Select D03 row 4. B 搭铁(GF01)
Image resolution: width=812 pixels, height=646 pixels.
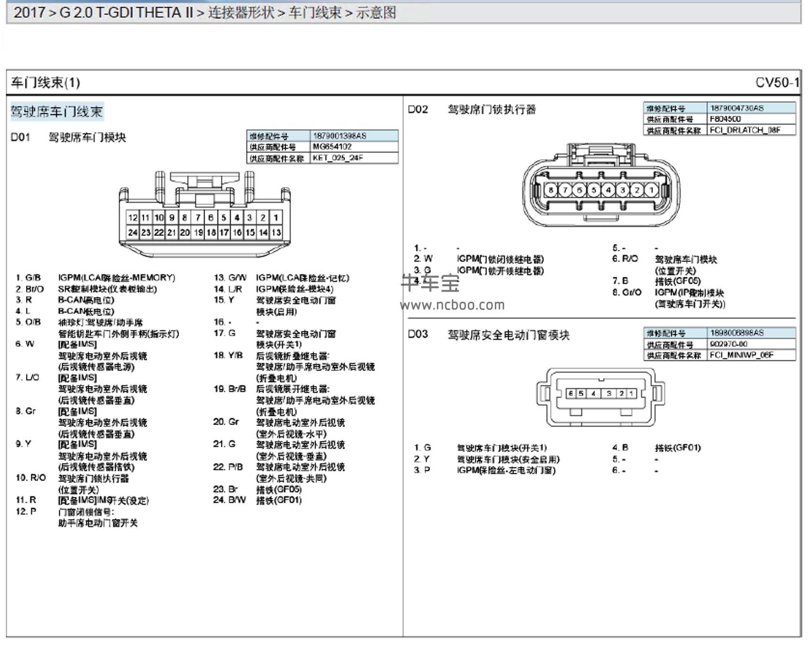[657, 448]
